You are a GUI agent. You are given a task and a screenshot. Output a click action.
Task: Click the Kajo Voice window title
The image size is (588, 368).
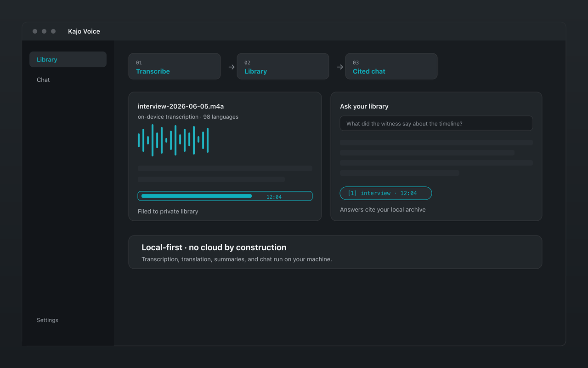click(x=84, y=31)
